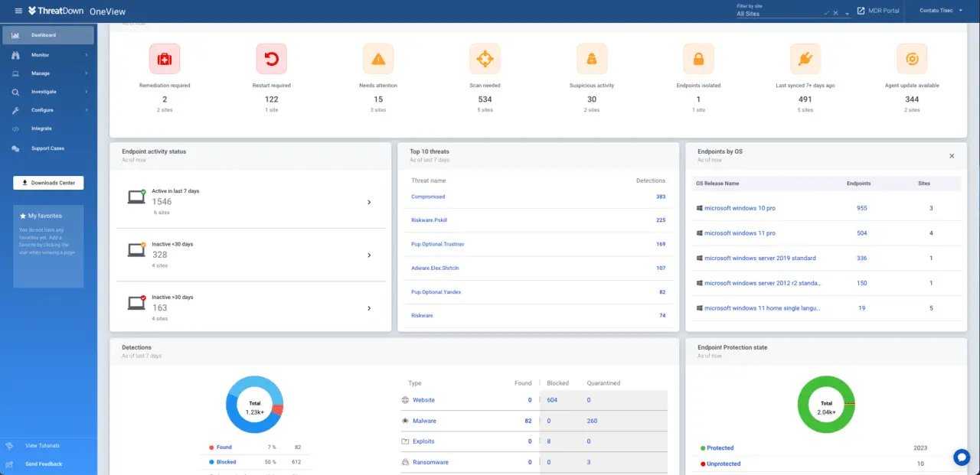Open Integrate using the code icon
This screenshot has width=980, height=475.
[15, 129]
